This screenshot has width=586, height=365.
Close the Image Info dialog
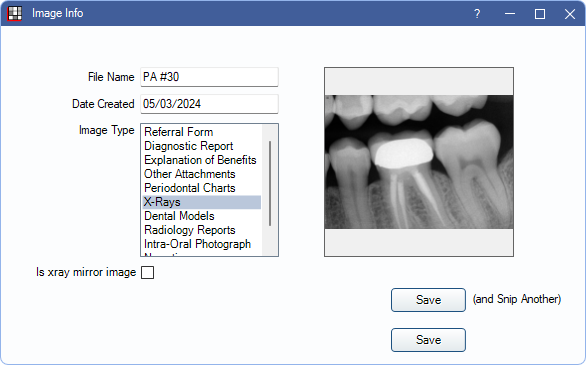point(570,14)
